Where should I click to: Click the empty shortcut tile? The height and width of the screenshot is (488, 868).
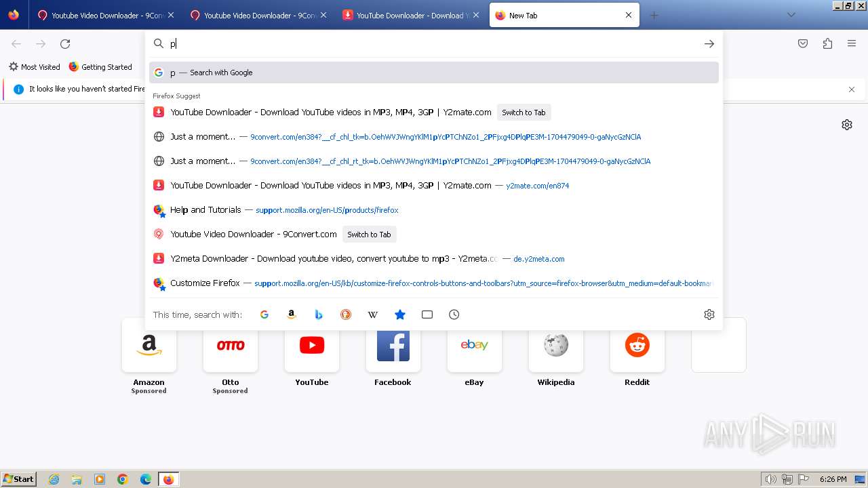[719, 345]
